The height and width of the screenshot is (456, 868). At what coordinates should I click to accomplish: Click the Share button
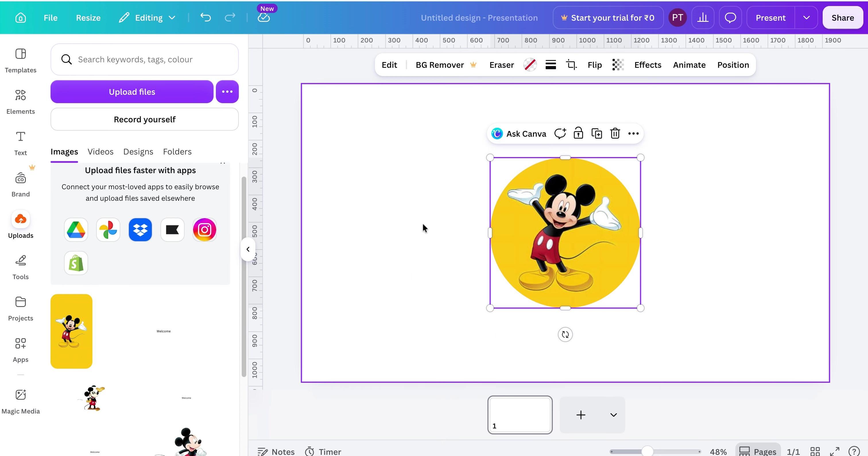pos(842,18)
